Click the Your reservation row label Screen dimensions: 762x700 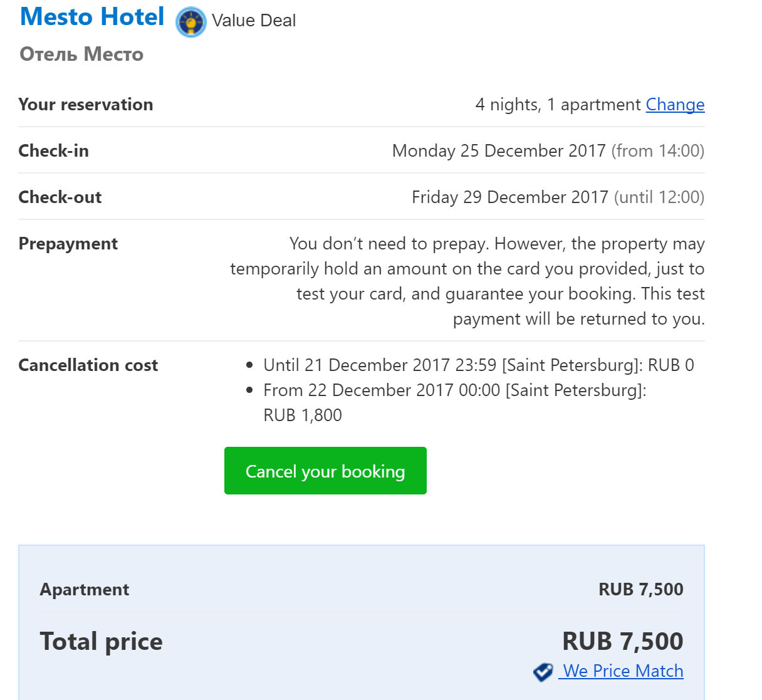click(x=86, y=105)
